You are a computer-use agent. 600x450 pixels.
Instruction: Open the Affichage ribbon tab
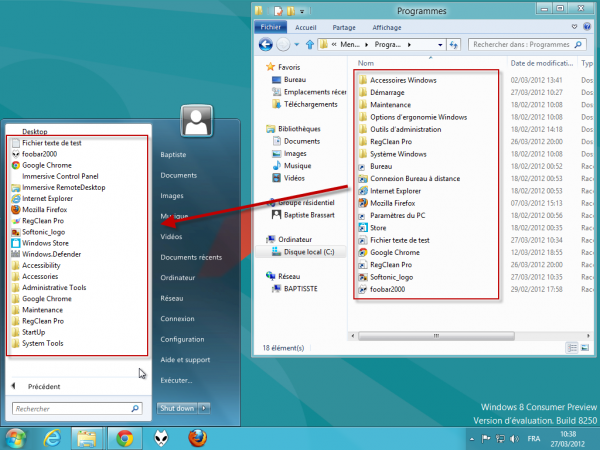(x=387, y=28)
